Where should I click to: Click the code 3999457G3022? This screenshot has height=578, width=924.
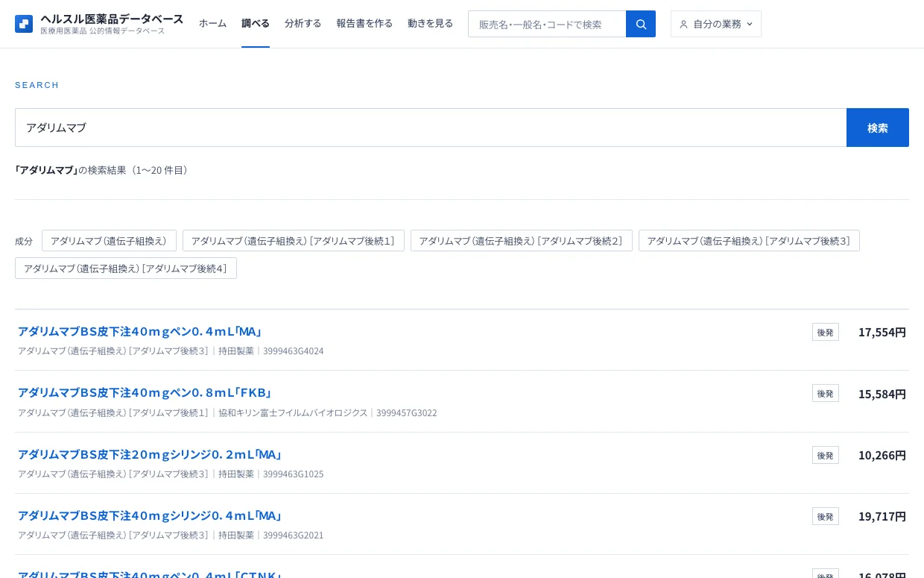pos(407,412)
